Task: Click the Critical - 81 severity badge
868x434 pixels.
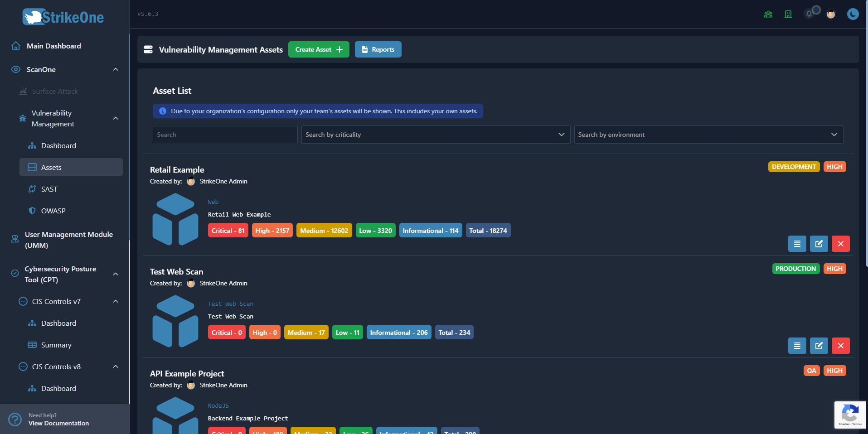Action: pyautogui.click(x=228, y=230)
